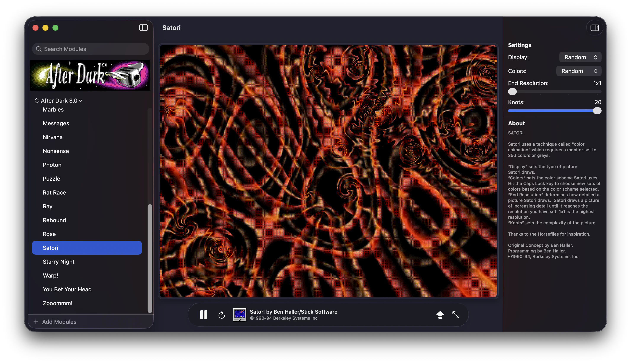631x364 pixels.
Task: Toggle the right inspector panel icon
Action: point(594,27)
